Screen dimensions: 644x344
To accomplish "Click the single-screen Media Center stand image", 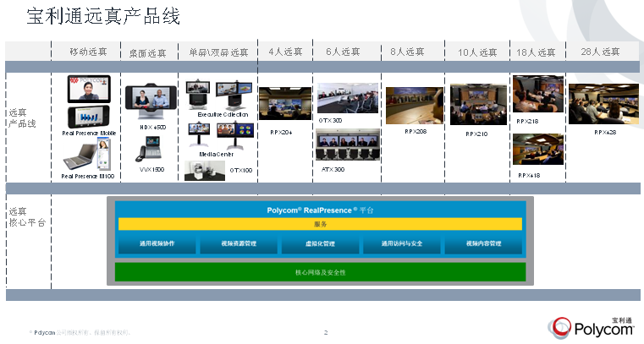I will pyautogui.click(x=199, y=135).
